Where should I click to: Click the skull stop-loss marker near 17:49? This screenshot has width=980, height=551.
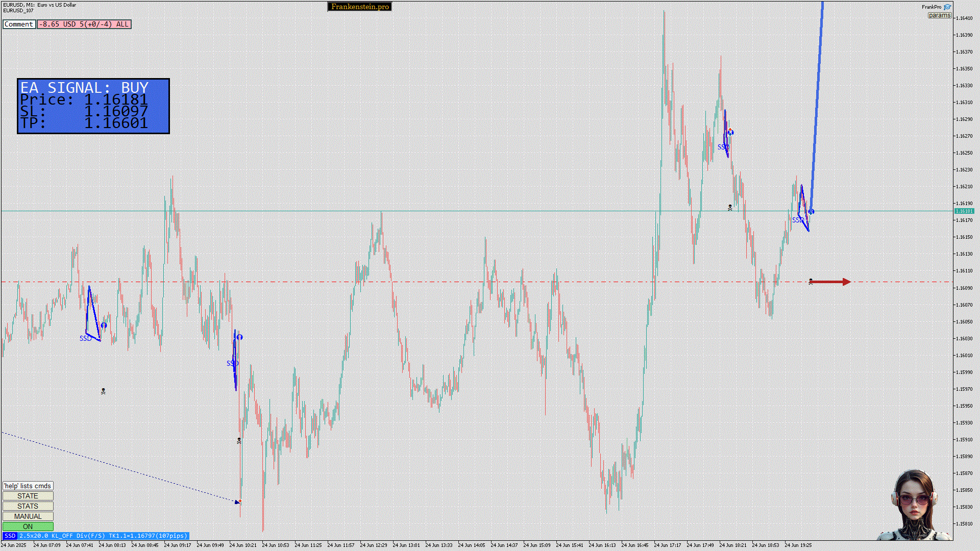click(730, 208)
